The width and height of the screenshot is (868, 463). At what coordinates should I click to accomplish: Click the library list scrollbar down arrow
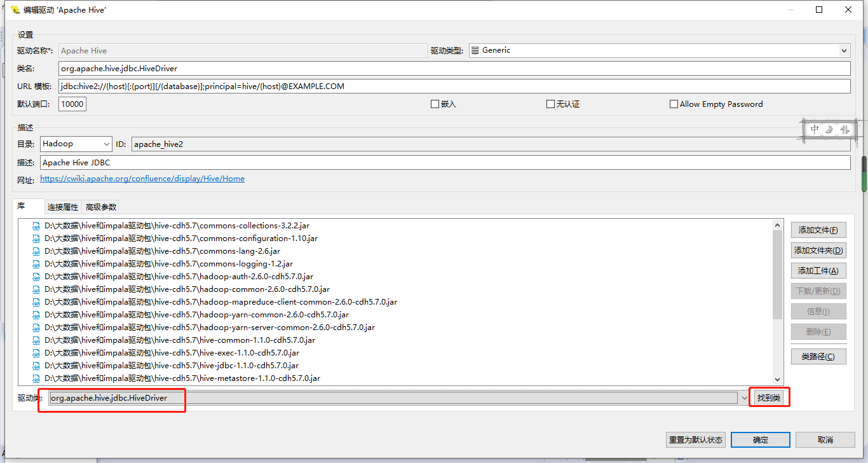tap(777, 380)
